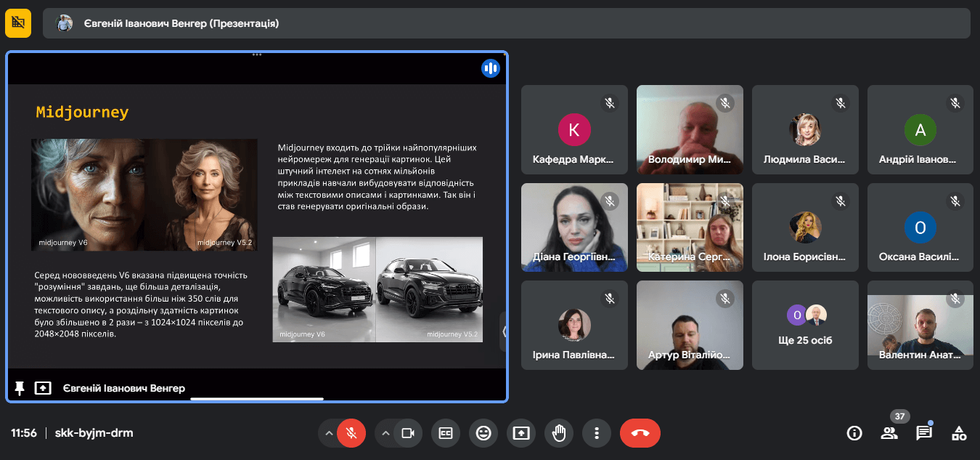980x460 pixels.
Task: Open the meeting details info icon
Action: [x=854, y=433]
